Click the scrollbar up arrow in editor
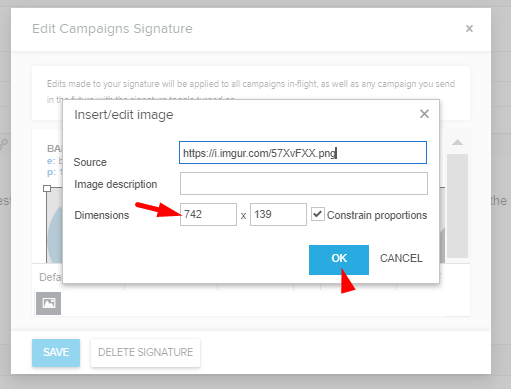This screenshot has height=389, width=511. [x=457, y=142]
